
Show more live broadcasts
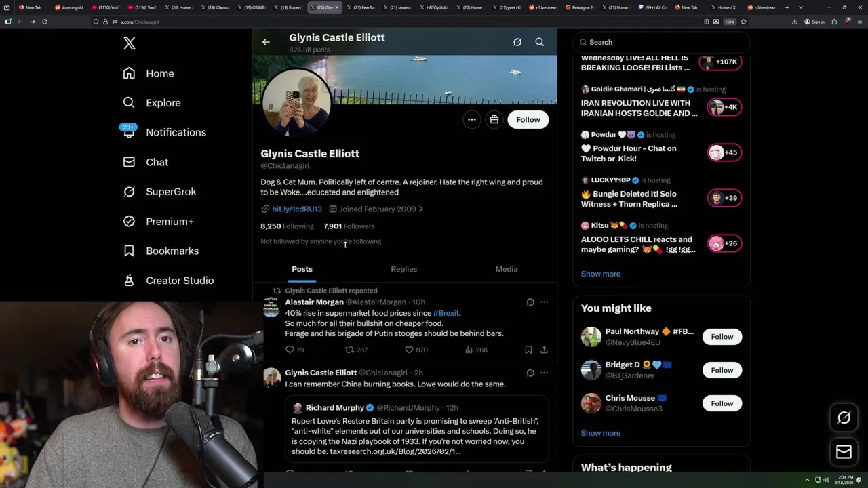pos(601,274)
